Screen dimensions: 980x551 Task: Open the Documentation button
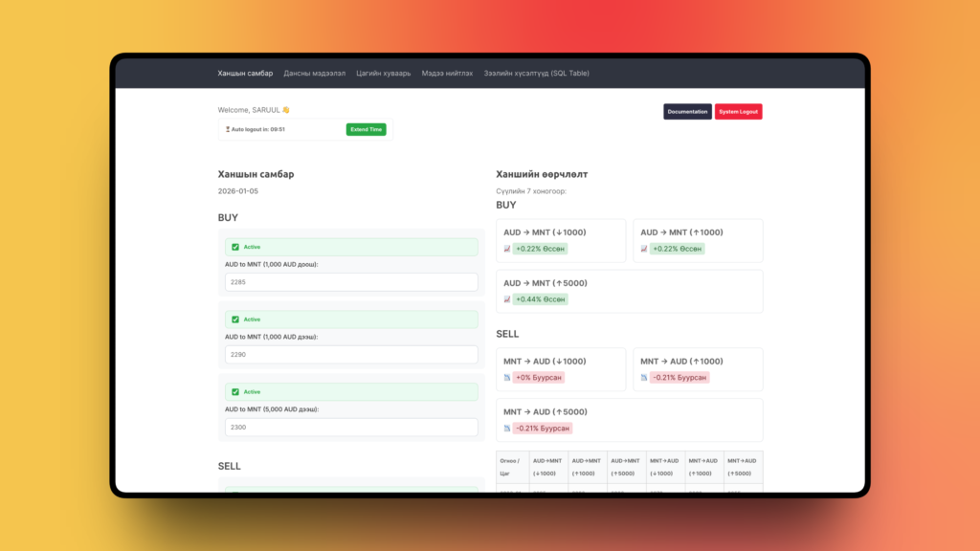click(x=687, y=112)
